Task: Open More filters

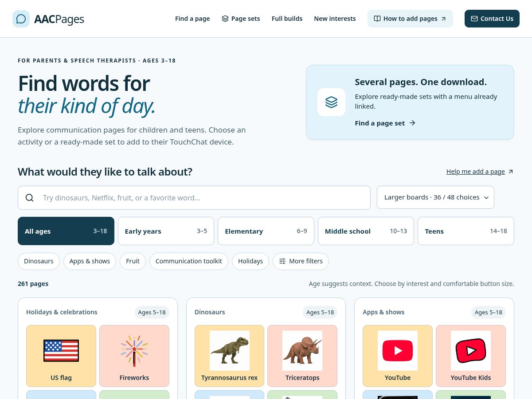Action: (x=301, y=261)
